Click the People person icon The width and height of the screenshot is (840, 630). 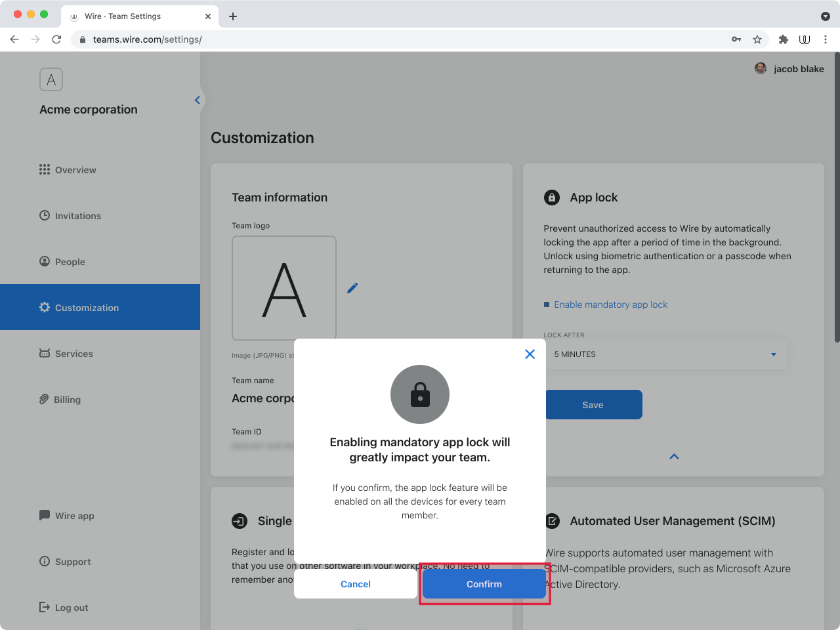pyautogui.click(x=45, y=261)
